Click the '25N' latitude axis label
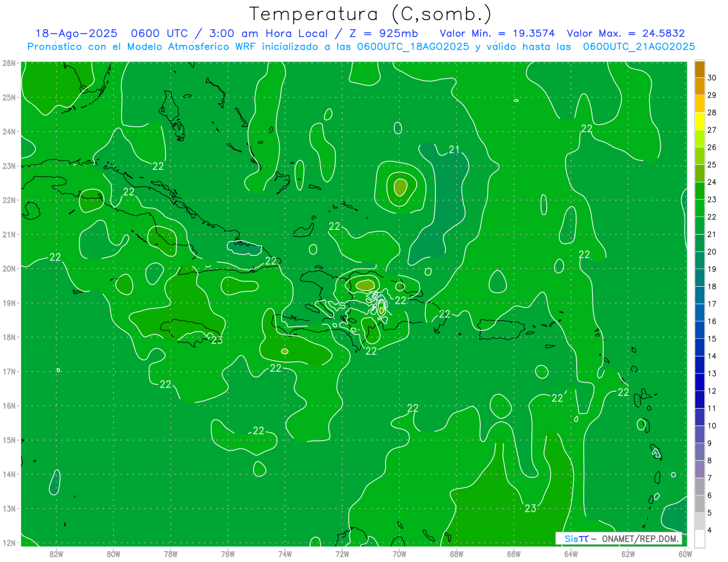 (x=9, y=97)
